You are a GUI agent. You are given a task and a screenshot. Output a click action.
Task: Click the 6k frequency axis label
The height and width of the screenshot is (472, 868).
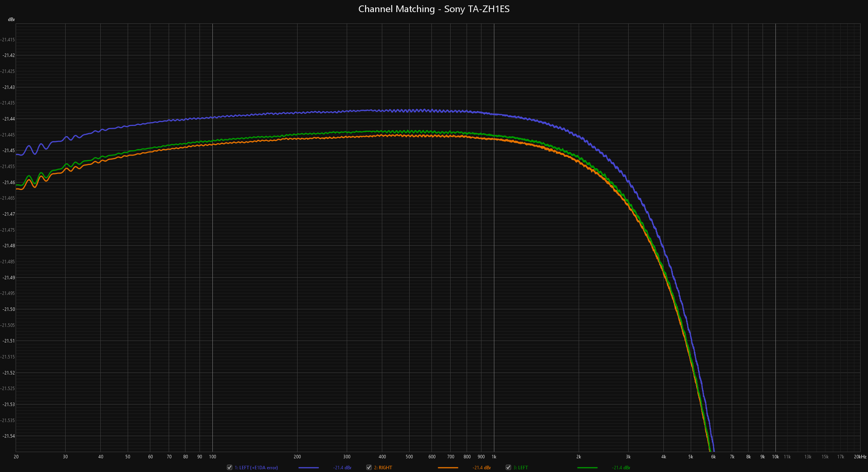click(713, 457)
